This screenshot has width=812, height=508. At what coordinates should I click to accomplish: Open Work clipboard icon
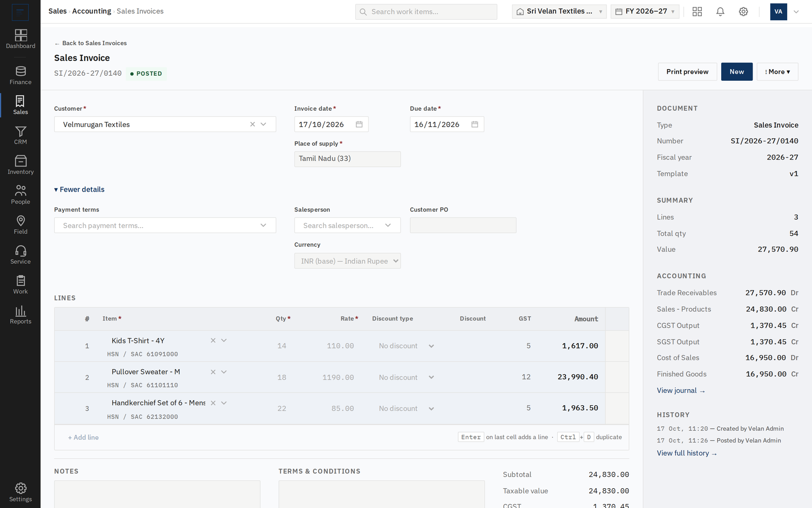(x=20, y=285)
